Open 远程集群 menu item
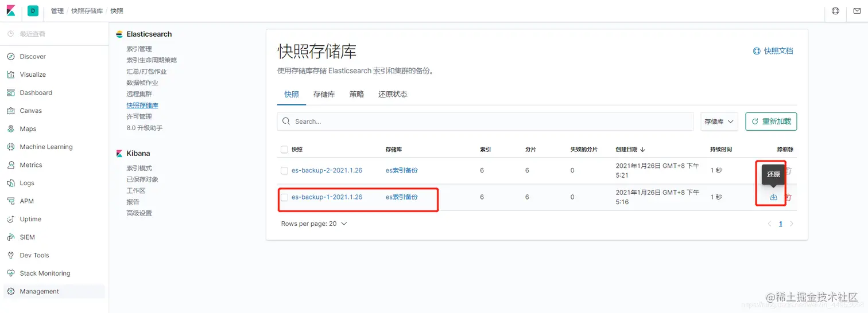The height and width of the screenshot is (313, 868). pyautogui.click(x=139, y=94)
